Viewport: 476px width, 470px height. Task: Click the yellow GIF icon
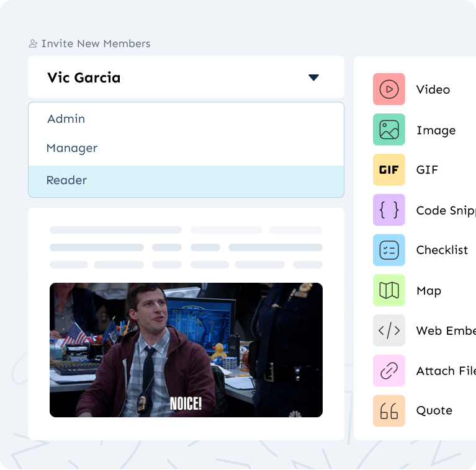point(388,170)
